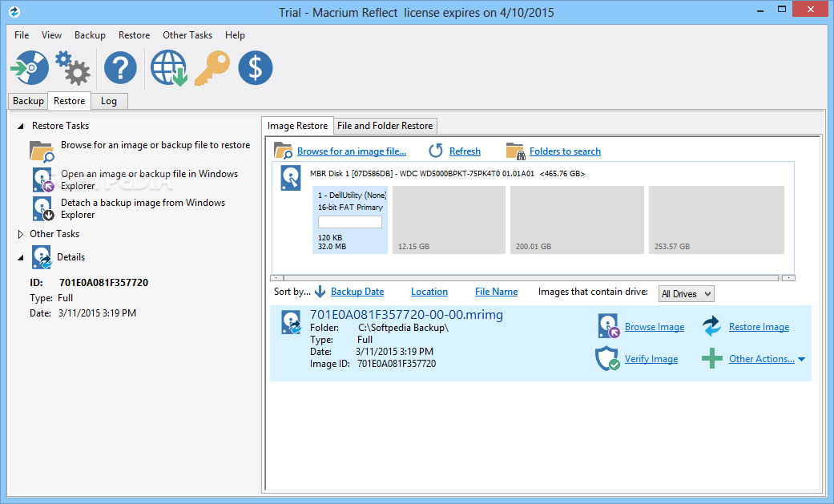Click the Macrium Reflect title bar logo
The height and width of the screenshot is (504, 834).
click(x=14, y=12)
